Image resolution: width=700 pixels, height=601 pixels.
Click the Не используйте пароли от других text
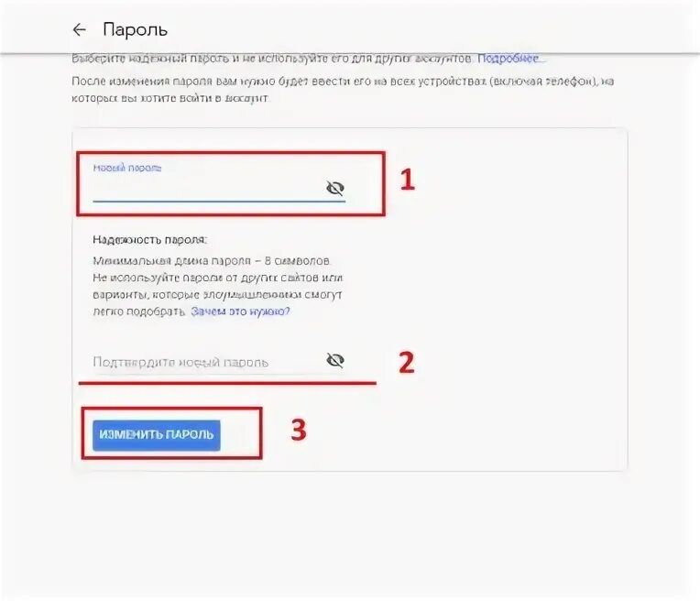click(218, 278)
